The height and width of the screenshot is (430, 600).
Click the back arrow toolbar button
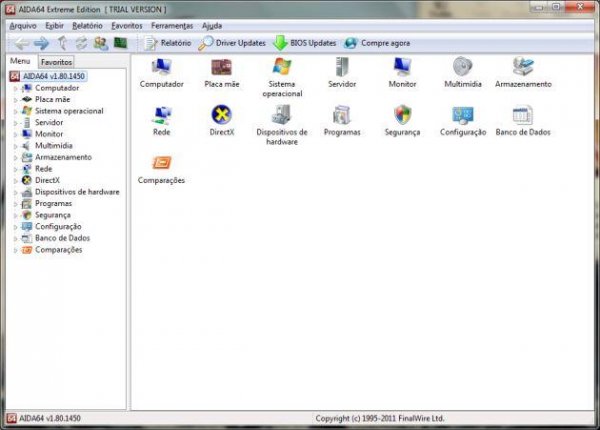tap(21, 43)
